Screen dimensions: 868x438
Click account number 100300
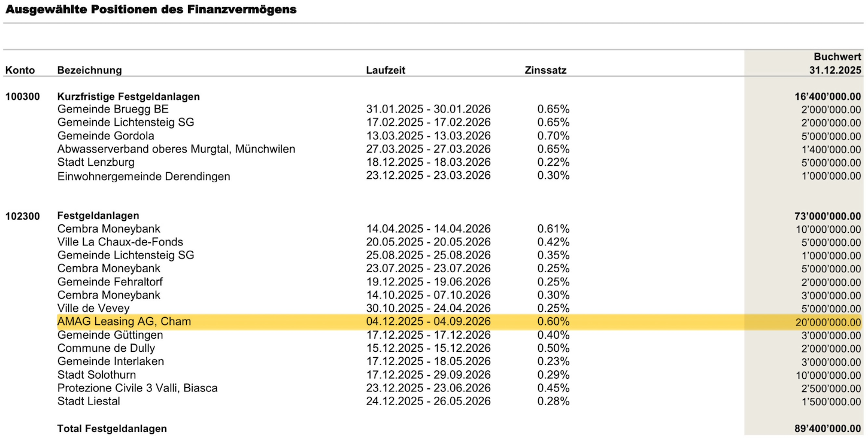(x=23, y=96)
